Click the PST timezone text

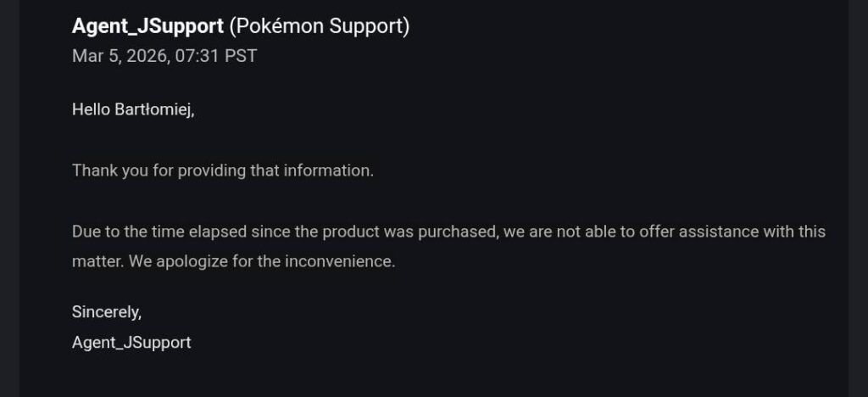click(241, 56)
